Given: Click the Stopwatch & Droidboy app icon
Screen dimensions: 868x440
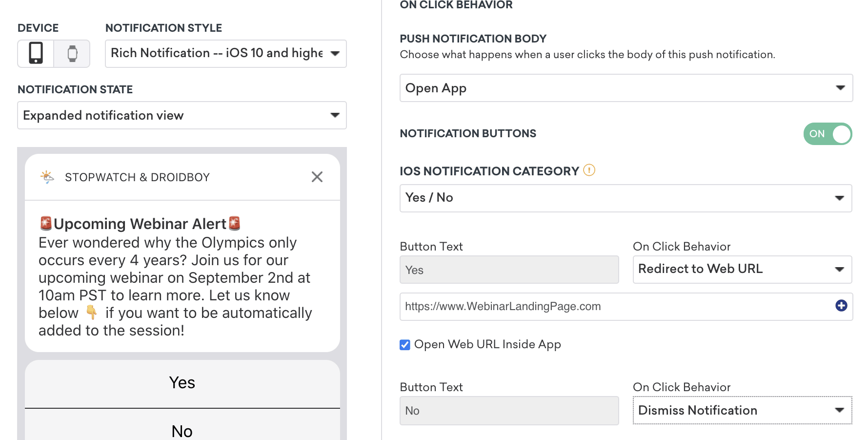Looking at the screenshot, I should pos(47,177).
